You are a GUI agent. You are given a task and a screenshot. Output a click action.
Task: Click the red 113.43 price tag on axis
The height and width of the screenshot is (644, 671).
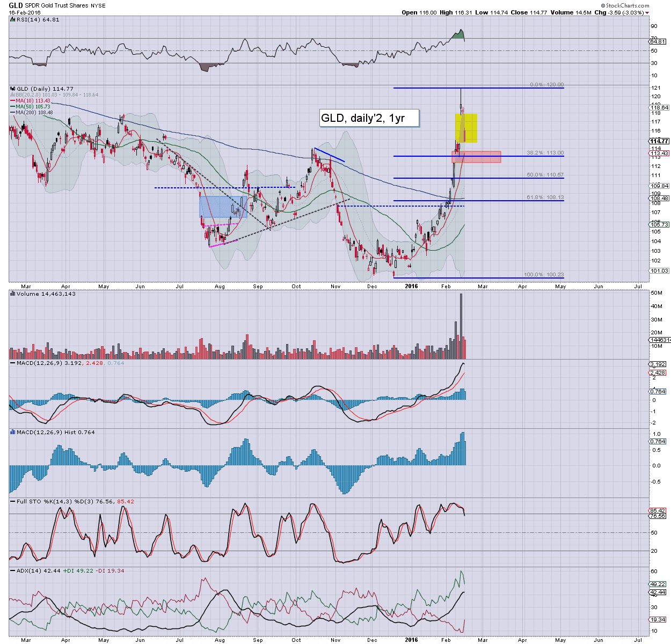click(659, 153)
